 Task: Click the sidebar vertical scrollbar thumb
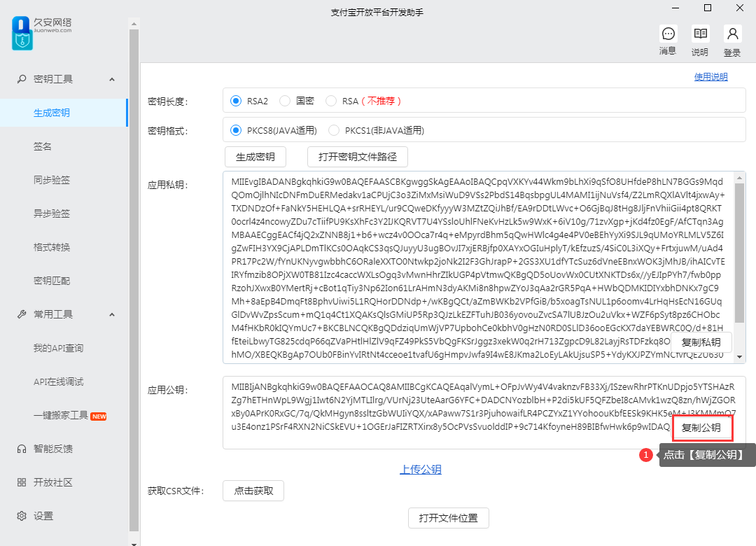[134, 280]
